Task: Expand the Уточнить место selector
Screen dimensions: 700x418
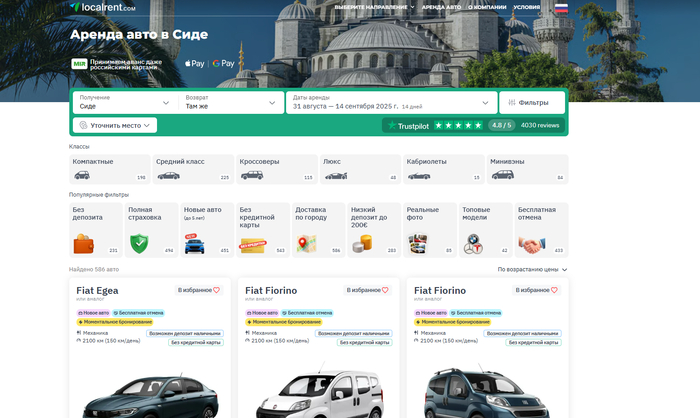Action: [115, 125]
